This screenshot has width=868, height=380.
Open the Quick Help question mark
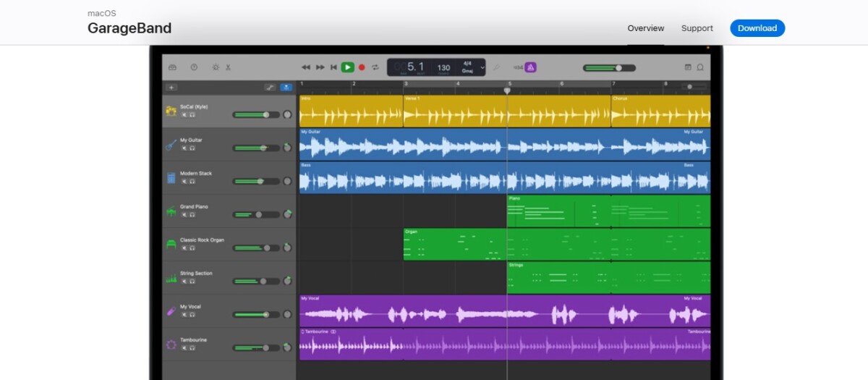pyautogui.click(x=194, y=67)
